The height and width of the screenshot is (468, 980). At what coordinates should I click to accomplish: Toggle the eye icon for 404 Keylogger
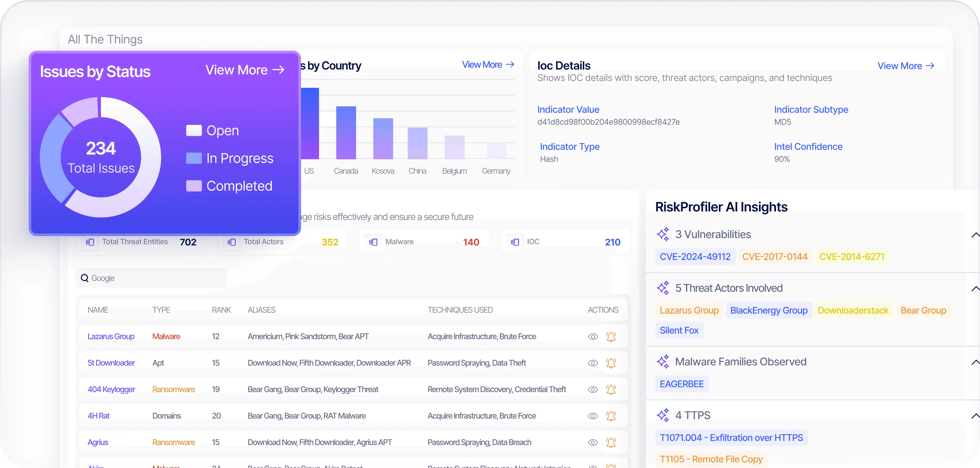tap(592, 389)
